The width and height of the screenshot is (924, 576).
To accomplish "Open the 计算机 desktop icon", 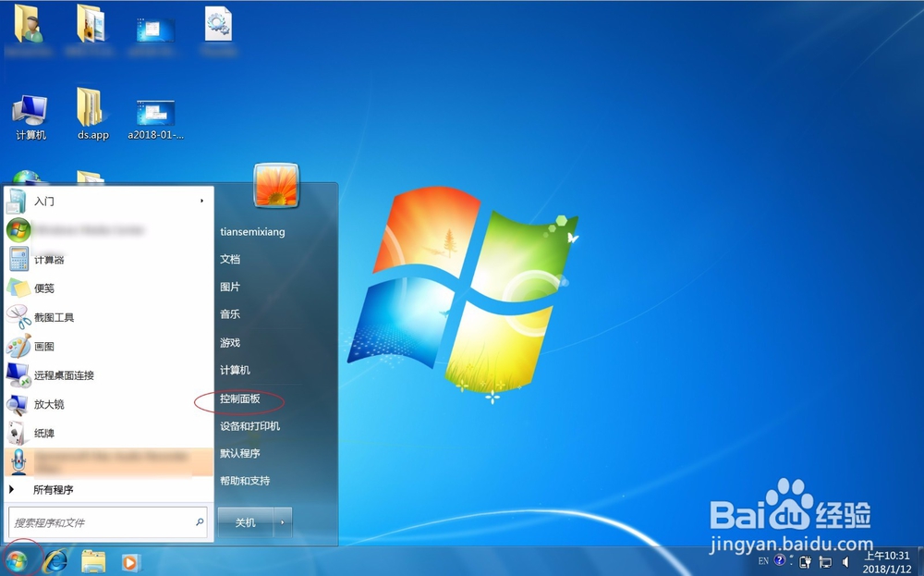I will pos(30,117).
